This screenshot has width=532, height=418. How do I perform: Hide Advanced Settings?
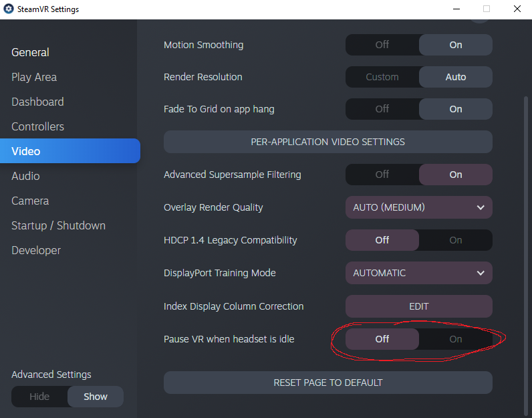39,397
